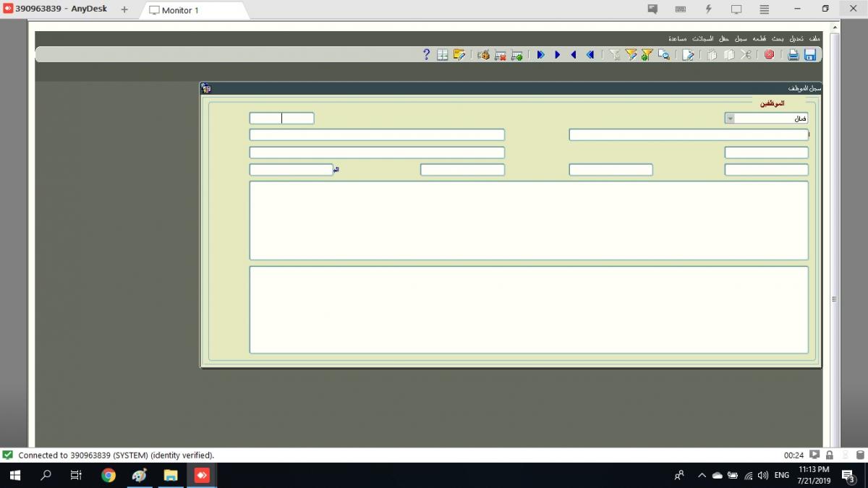
Task: Click the delete record red X icon
Action: (500, 55)
